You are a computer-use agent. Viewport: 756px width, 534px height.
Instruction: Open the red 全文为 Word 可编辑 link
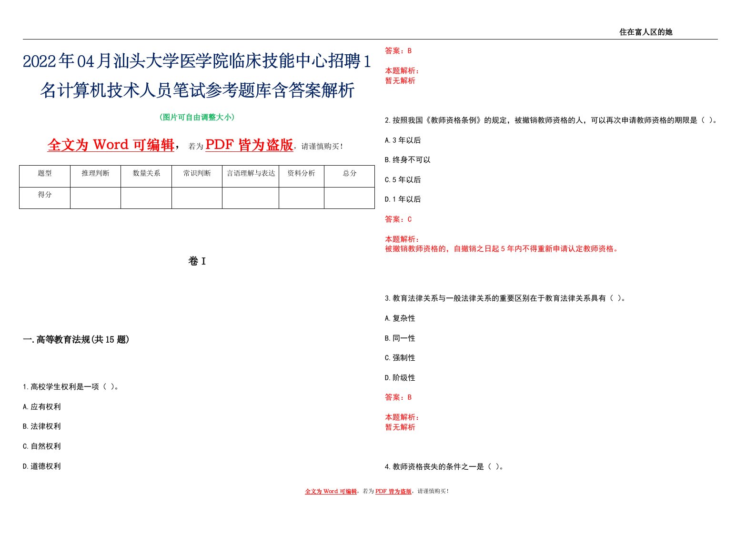tap(111, 145)
